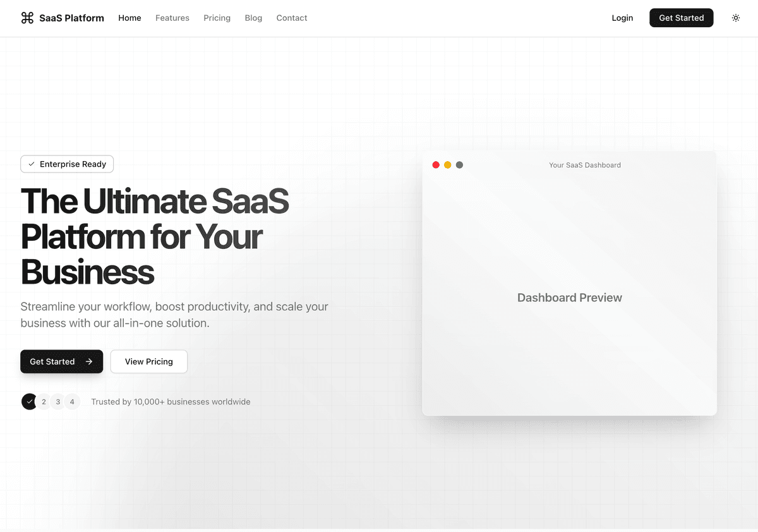Select avatar labeled 2 in the trust row

click(44, 401)
